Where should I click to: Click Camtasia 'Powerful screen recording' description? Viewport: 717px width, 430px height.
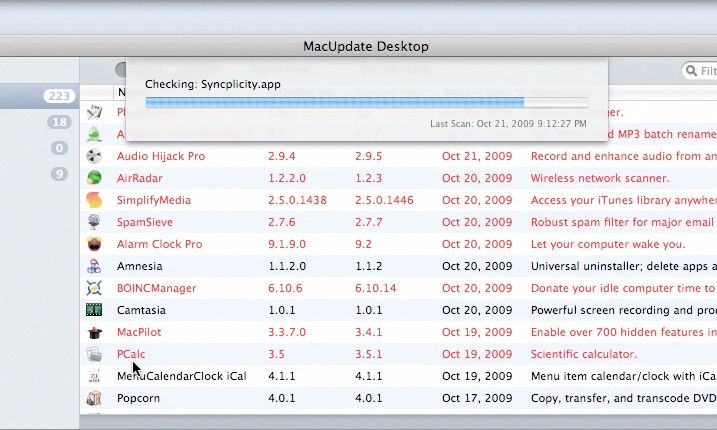(x=624, y=310)
